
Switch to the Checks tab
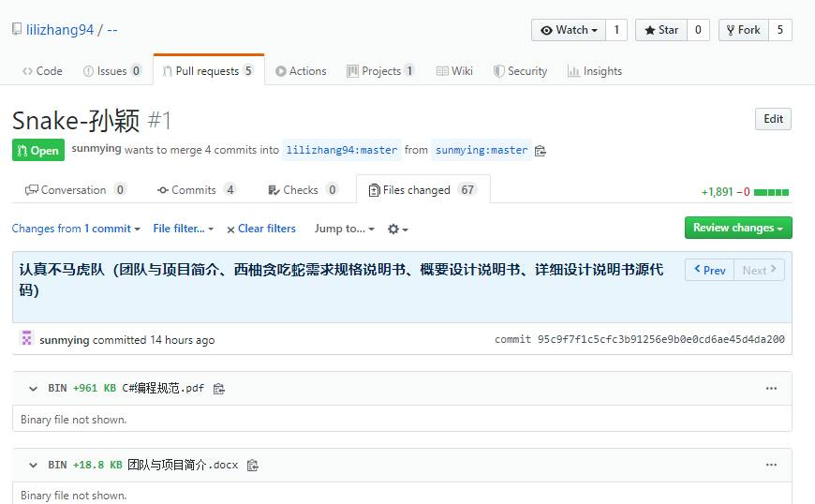(x=303, y=190)
